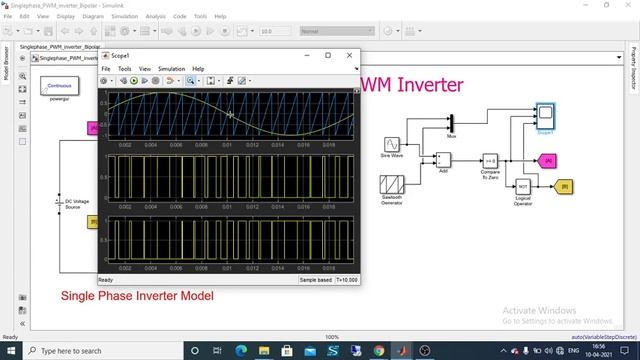Click the Windows Start button
This screenshot has height=360, width=640.
pos(11,351)
